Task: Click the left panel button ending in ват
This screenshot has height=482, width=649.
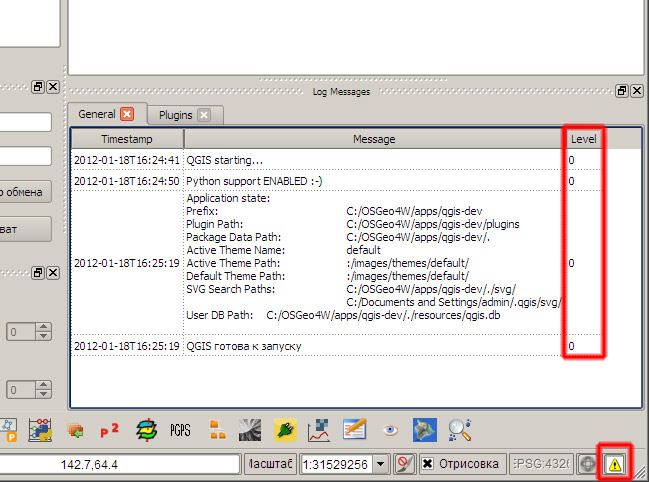Action: coord(25,229)
